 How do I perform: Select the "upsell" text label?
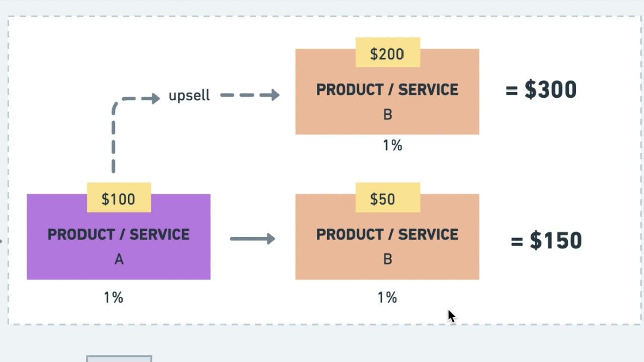tap(189, 96)
